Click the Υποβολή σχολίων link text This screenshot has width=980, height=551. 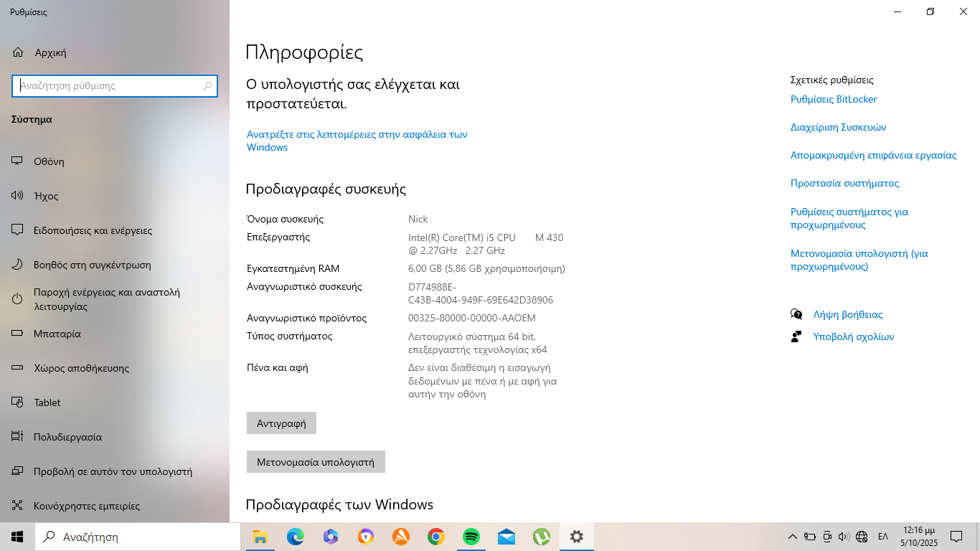pos(854,336)
